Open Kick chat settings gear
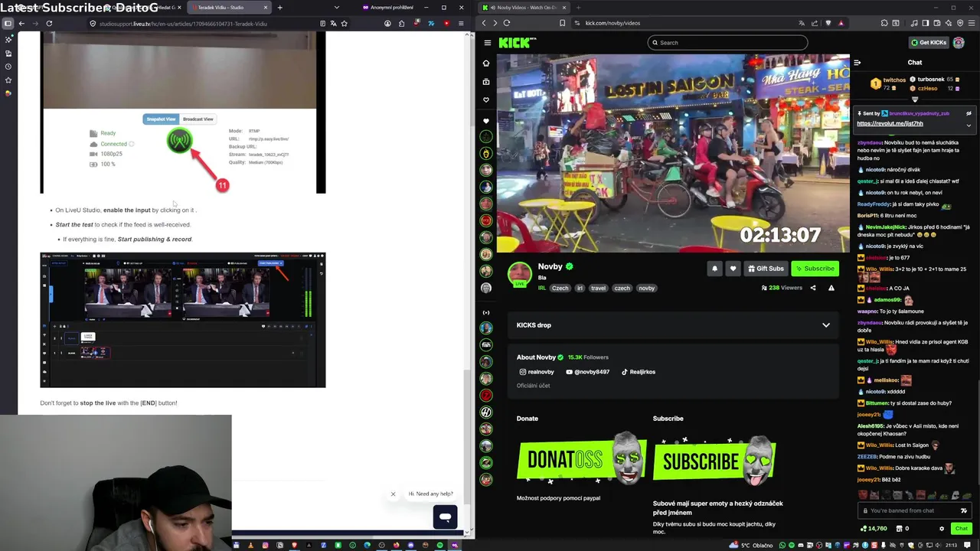The width and height of the screenshot is (980, 551). pos(942,528)
